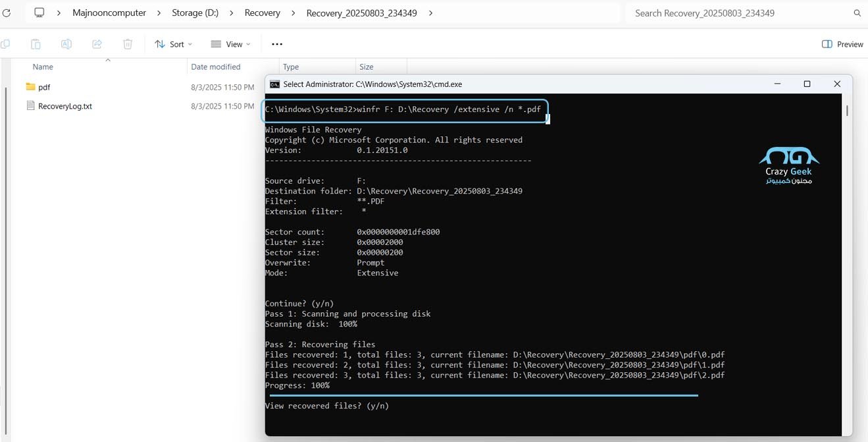Click the line ending with pdf\1.pdf
This screenshot has height=442, width=868.
click(495, 365)
